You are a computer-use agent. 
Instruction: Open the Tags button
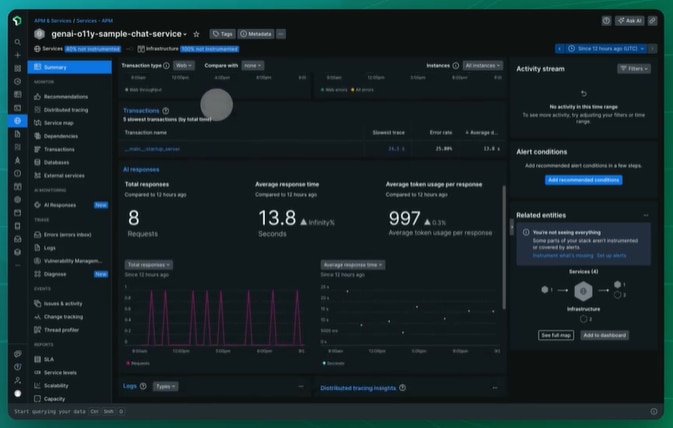click(x=223, y=34)
